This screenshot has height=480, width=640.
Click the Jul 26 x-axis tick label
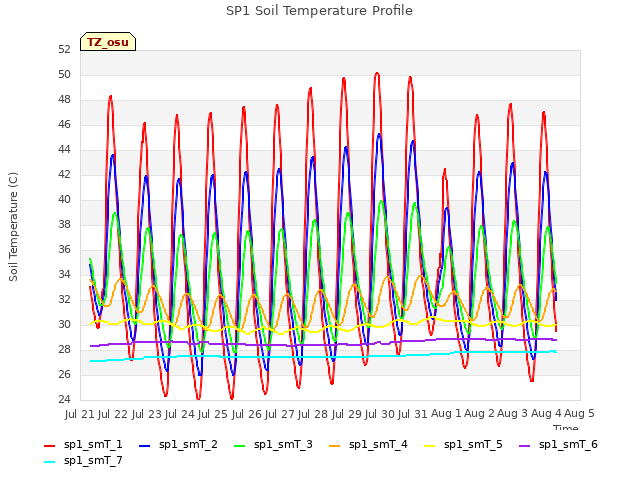click(x=247, y=414)
